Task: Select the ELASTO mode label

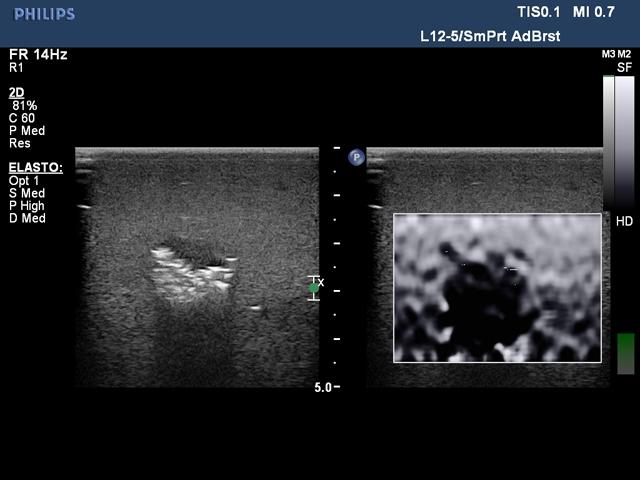Action: click(35, 167)
